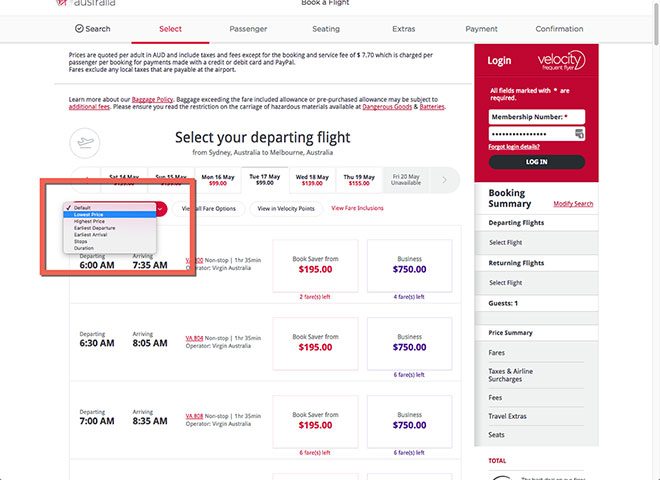Click Taxes & Airline Surcharges row

(x=536, y=375)
